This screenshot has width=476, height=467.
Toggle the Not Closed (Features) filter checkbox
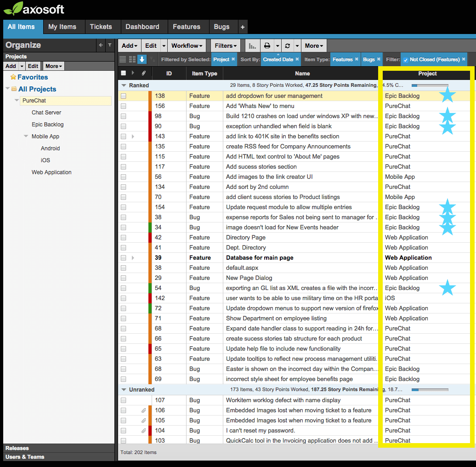pyautogui.click(x=405, y=60)
